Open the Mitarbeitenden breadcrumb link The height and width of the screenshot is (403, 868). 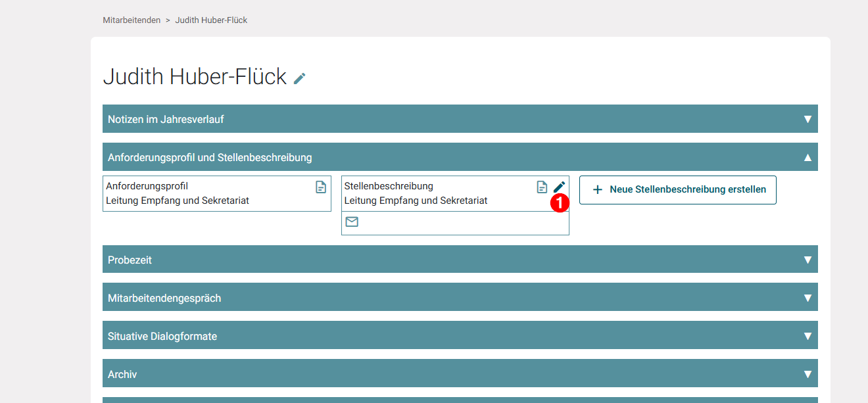[131, 20]
